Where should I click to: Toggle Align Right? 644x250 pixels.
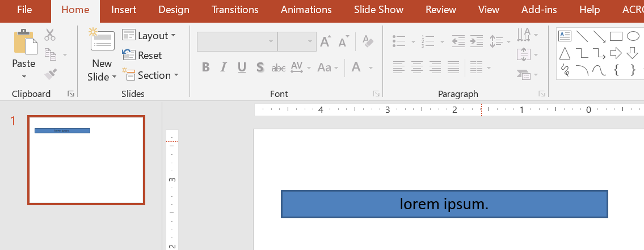(x=435, y=67)
